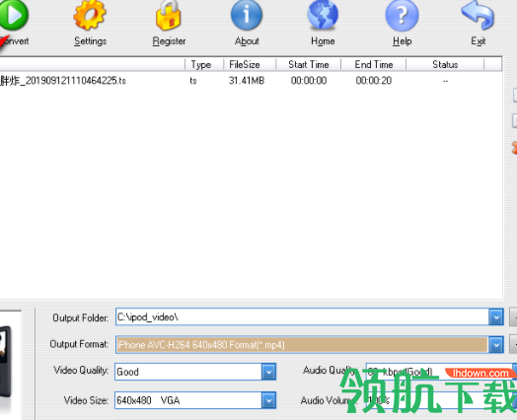Click the Help toolbar label

click(x=402, y=41)
